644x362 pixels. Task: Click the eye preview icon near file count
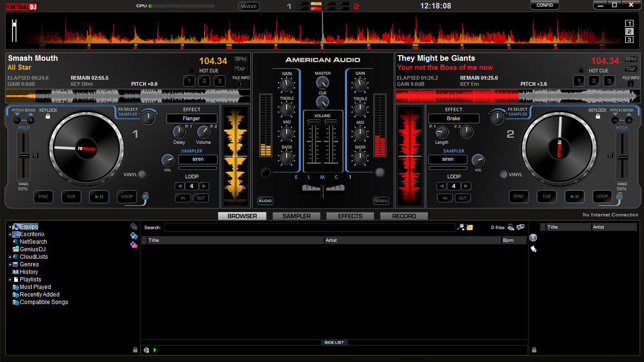[x=510, y=227]
